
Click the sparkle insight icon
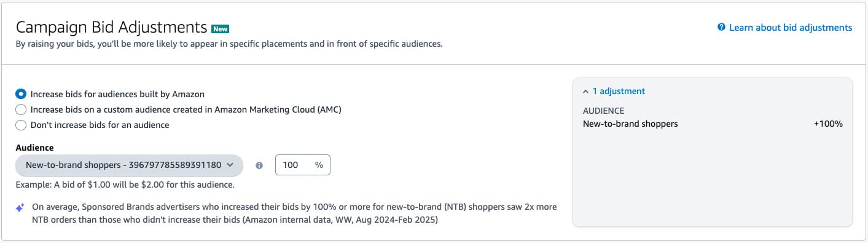pos(20,208)
